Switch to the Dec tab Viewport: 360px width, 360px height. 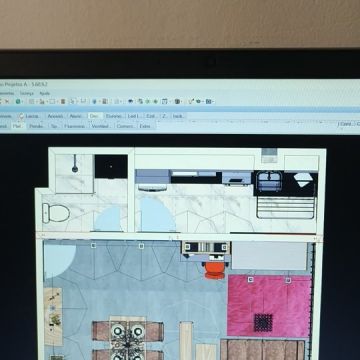click(x=94, y=116)
